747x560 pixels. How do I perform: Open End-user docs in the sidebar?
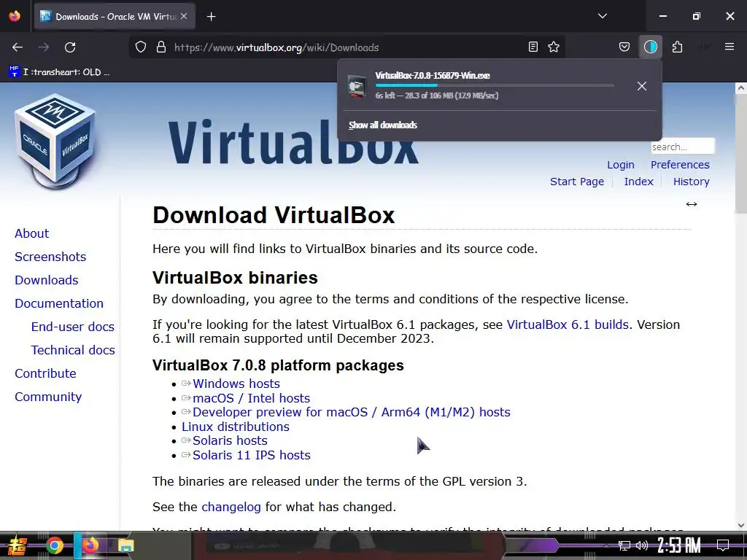(72, 327)
